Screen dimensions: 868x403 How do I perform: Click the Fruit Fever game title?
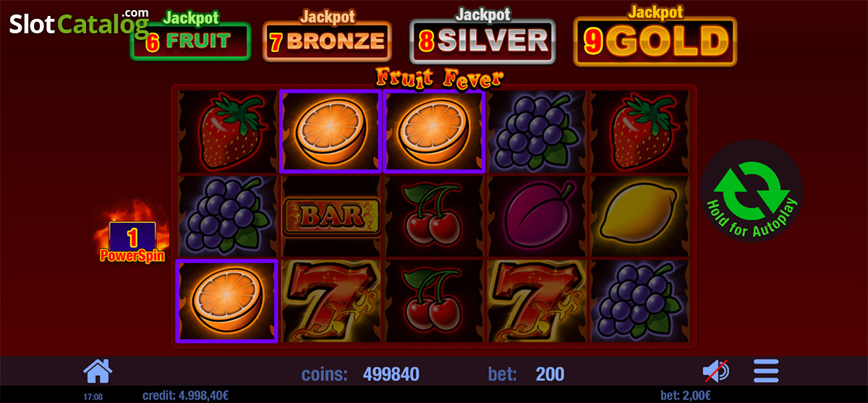[x=439, y=77]
